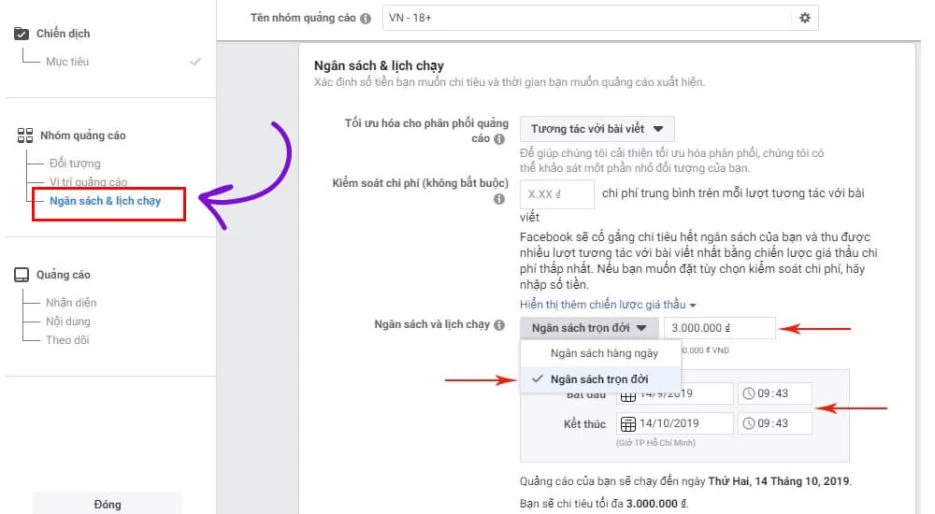Image resolution: width=935 pixels, height=514 pixels.
Task: Click the info icon beside Ngân sách và lịch chạy
Action: pos(499,325)
